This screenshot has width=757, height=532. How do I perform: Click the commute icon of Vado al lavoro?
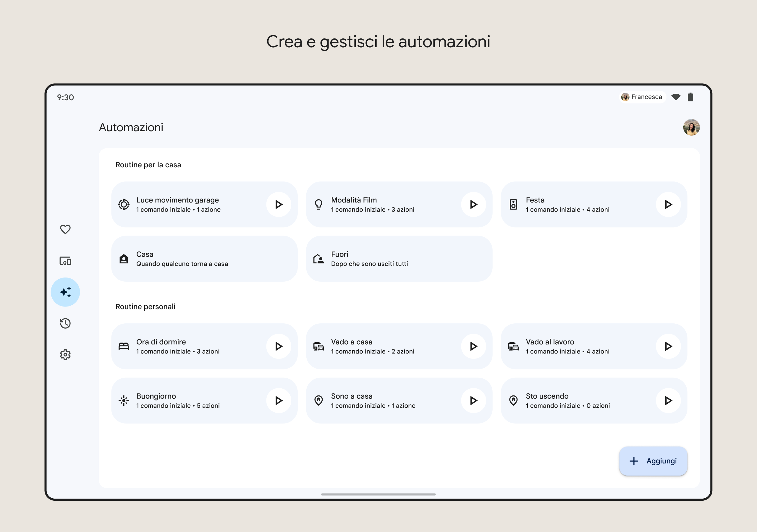tap(513, 346)
